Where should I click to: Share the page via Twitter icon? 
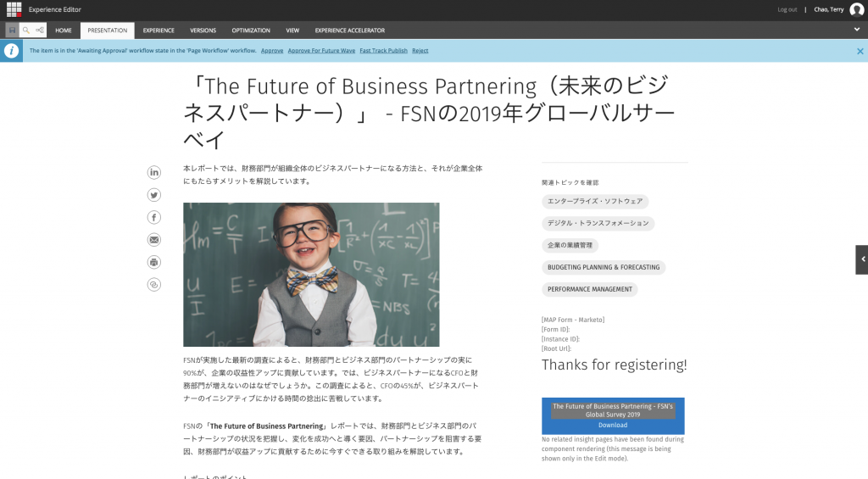pos(153,195)
